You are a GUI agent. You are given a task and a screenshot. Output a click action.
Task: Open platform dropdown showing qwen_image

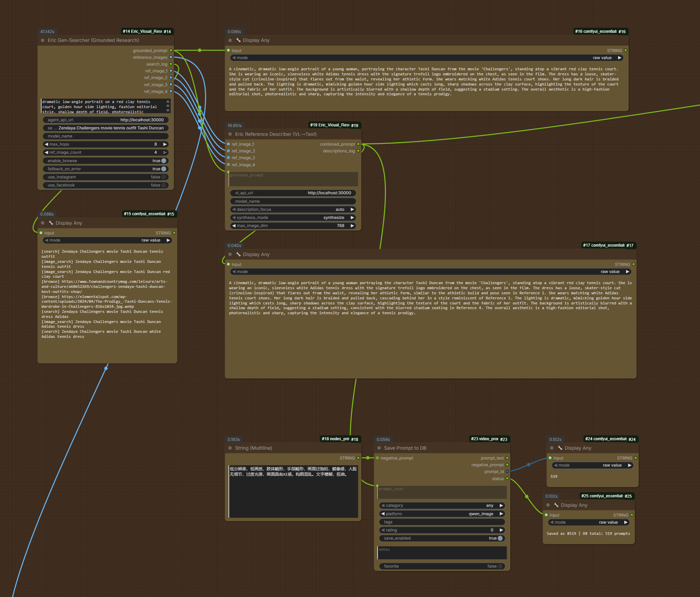coord(442,514)
